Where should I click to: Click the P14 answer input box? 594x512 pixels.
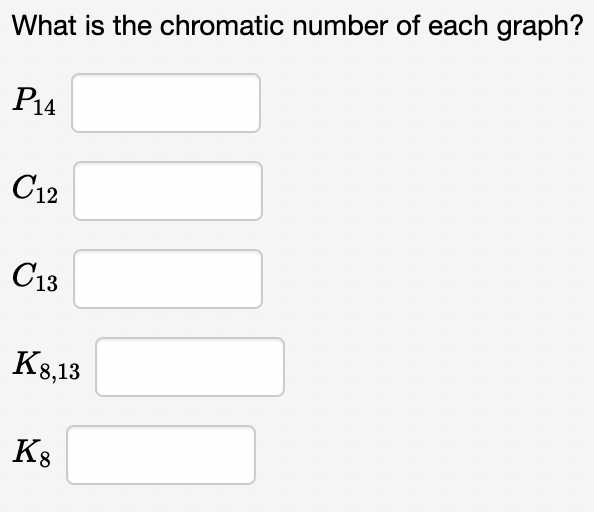click(x=166, y=103)
